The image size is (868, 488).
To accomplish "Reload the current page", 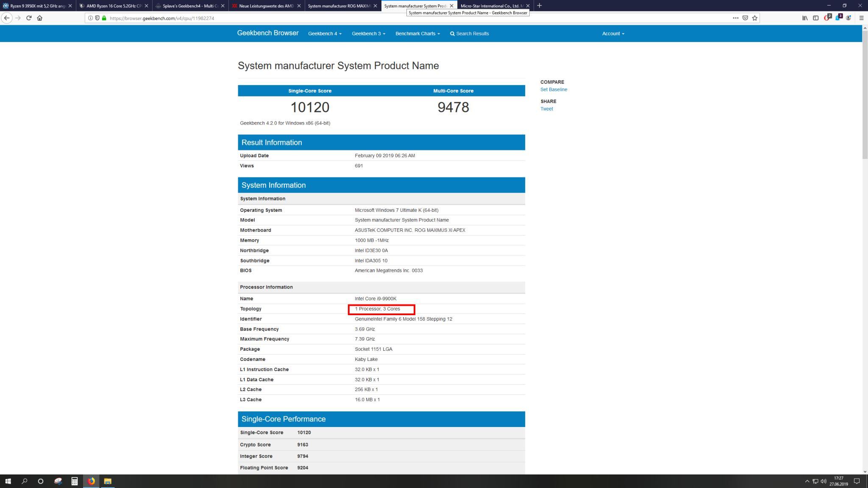I will click(29, 18).
